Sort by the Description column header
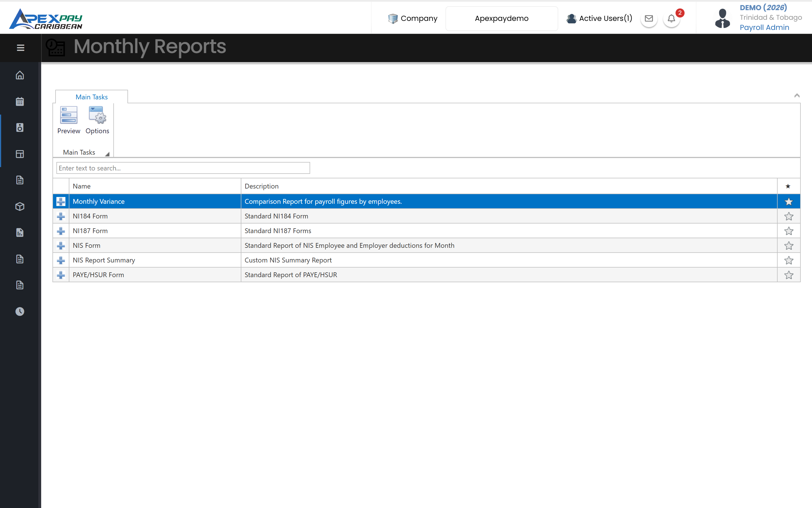 [509, 186]
